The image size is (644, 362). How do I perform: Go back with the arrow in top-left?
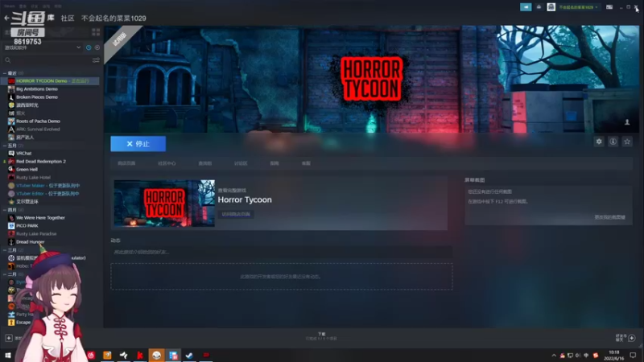pos(6,18)
